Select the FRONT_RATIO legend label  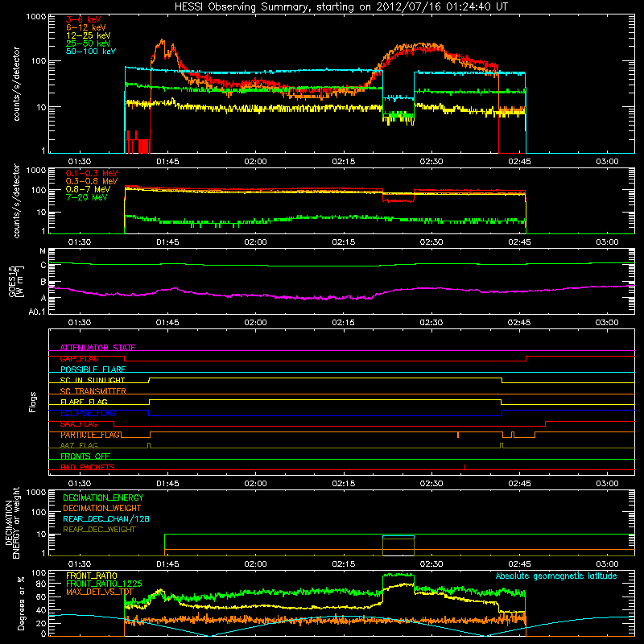[x=92, y=576]
